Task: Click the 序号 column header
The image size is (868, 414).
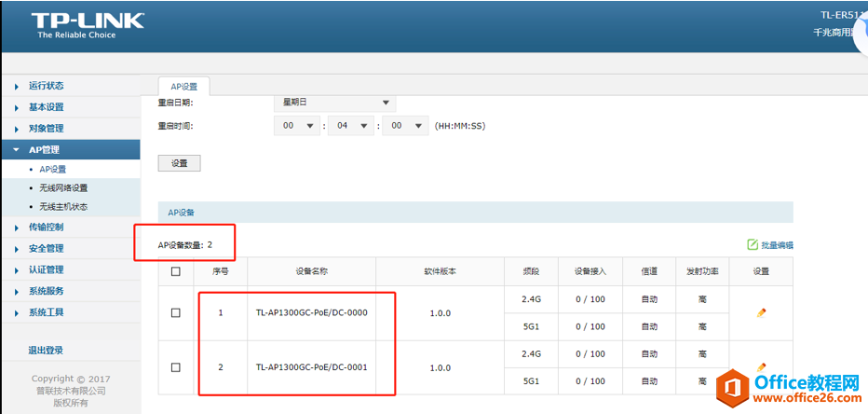Action: [x=221, y=271]
